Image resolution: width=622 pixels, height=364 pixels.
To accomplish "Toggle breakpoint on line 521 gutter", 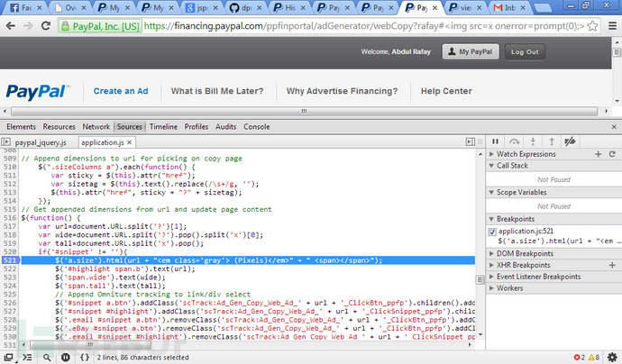I will (x=10, y=260).
